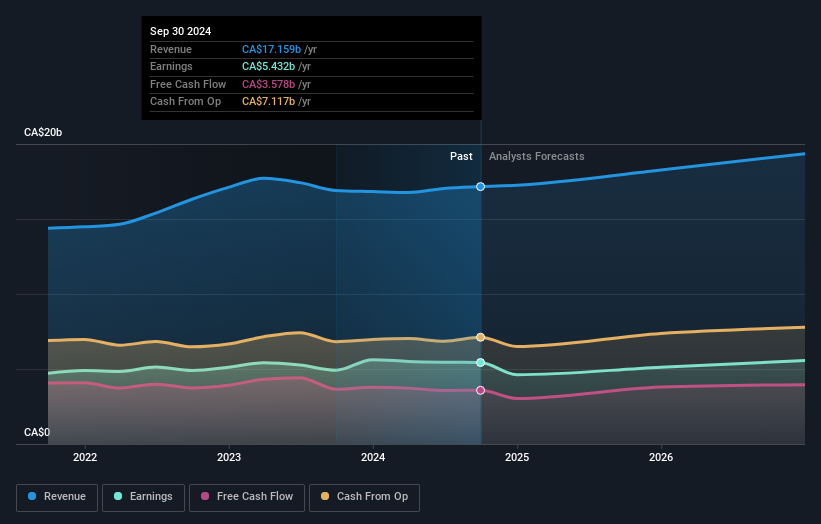The height and width of the screenshot is (524, 821).
Task: Click the CA$7.117b cash from op value
Action: [x=268, y=102]
